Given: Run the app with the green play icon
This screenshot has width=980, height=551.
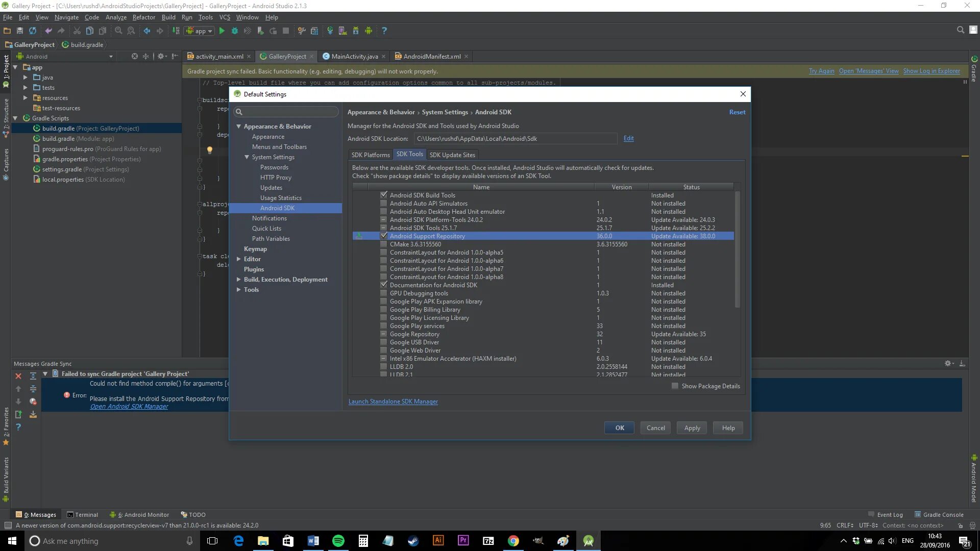Looking at the screenshot, I should point(222,31).
